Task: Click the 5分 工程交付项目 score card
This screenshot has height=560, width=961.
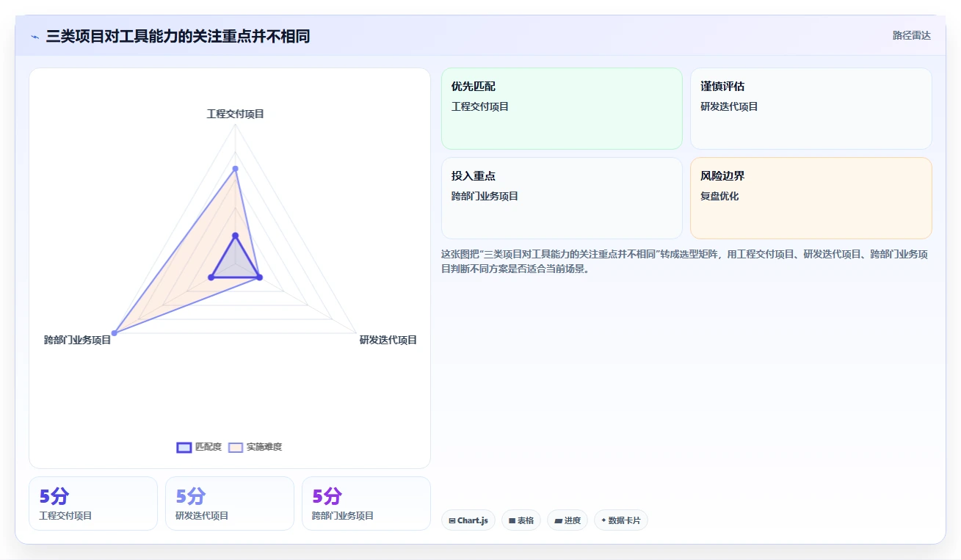Action: pyautogui.click(x=93, y=503)
